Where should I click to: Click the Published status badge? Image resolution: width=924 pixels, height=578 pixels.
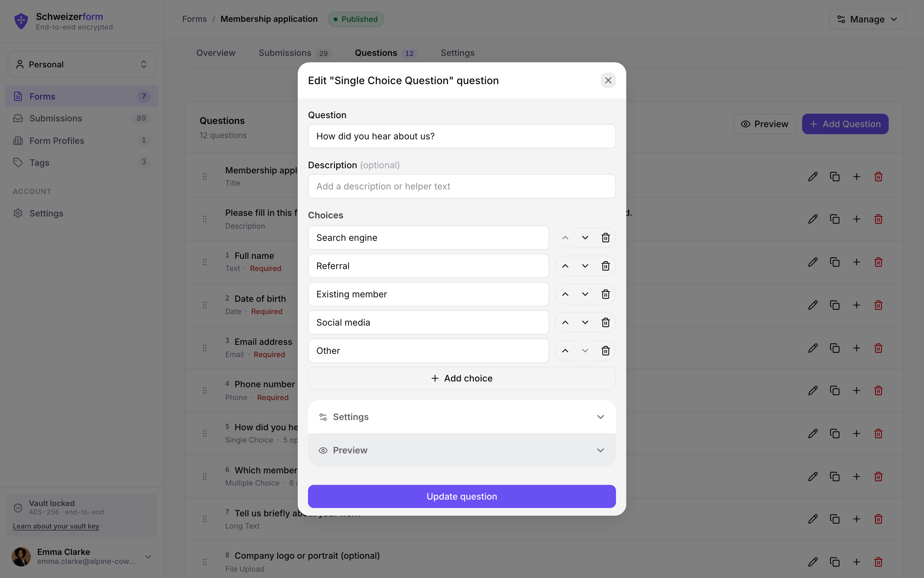[x=356, y=19]
